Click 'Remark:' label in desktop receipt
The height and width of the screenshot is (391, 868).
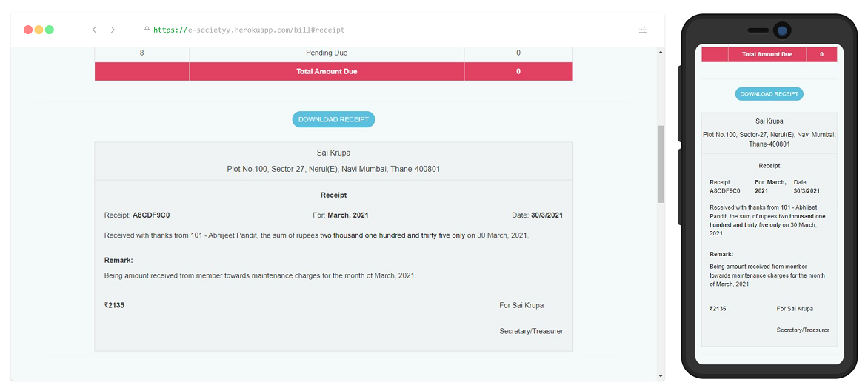118,261
